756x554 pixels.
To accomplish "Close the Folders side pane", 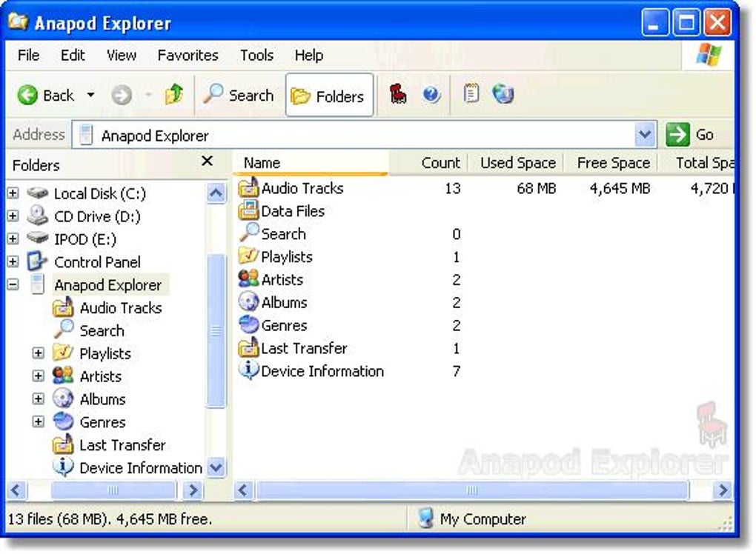I will [x=207, y=161].
